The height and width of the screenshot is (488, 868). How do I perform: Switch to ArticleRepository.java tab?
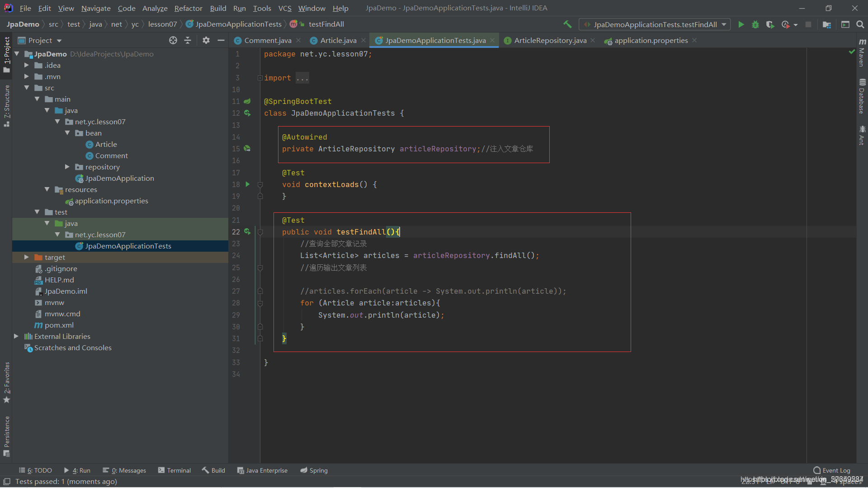coord(550,40)
